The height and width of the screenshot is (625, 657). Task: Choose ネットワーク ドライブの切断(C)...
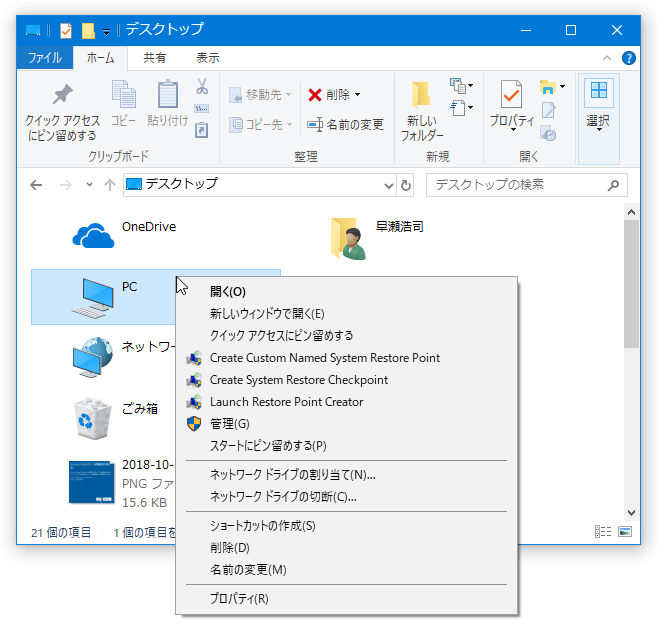tap(346, 497)
